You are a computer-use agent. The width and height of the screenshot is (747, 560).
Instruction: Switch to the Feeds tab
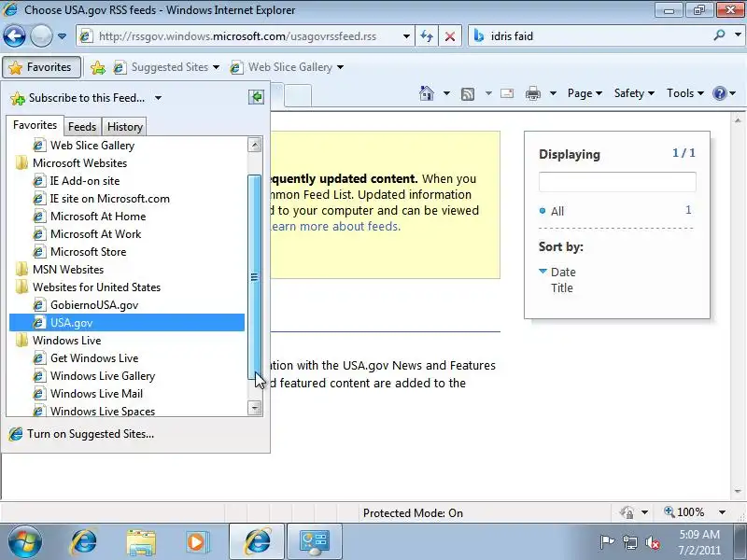click(x=82, y=127)
